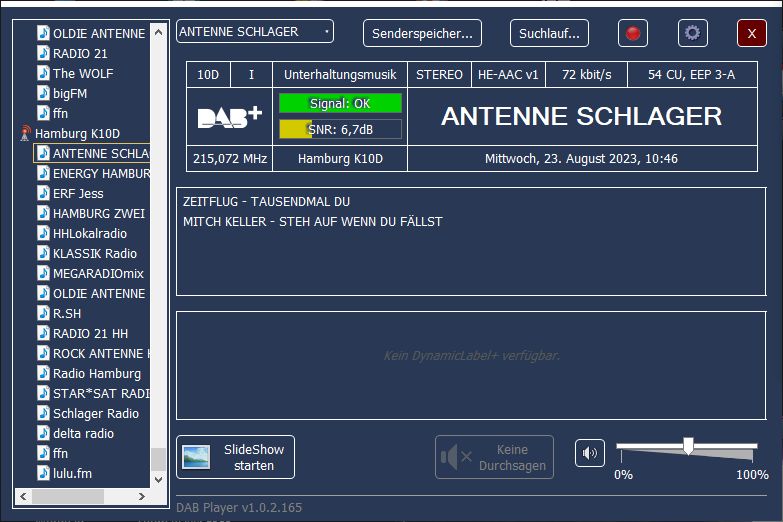Click the station list scroll-down arrow
The height and width of the screenshot is (522, 783).
(158, 480)
